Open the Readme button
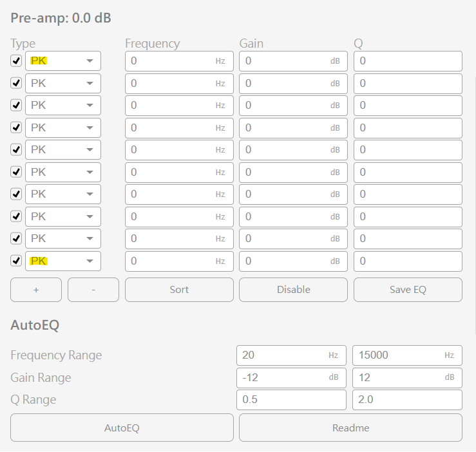This screenshot has height=452, width=476. (x=350, y=428)
